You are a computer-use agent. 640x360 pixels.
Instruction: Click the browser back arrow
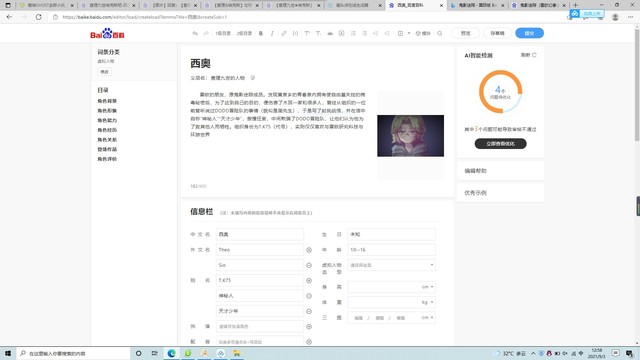coord(9,17)
